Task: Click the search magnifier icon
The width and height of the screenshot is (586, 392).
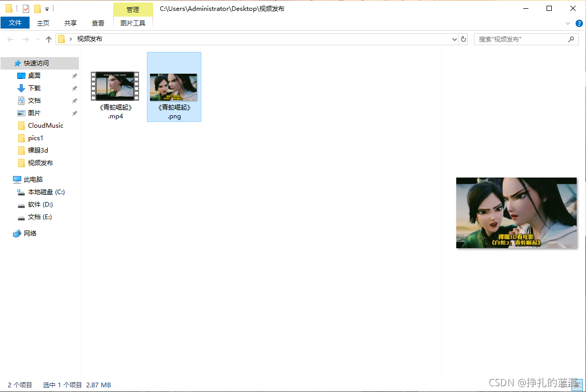Action: (x=571, y=39)
